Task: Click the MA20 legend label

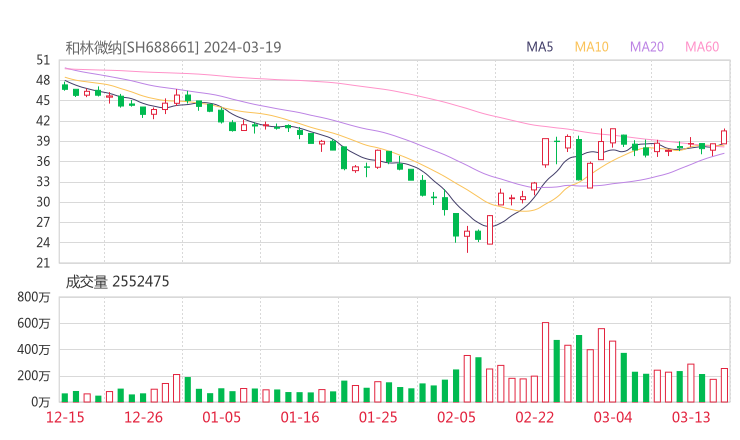Action: [x=647, y=47]
